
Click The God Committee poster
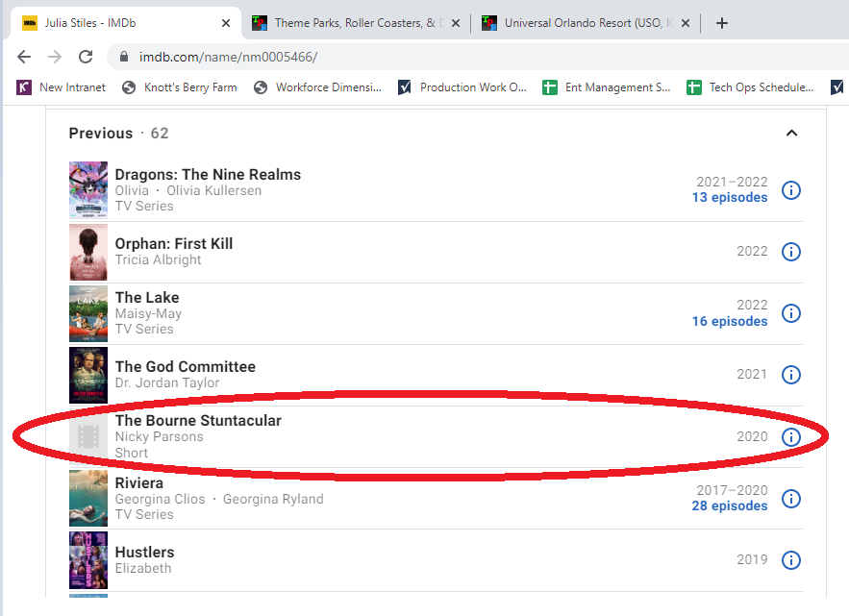tap(88, 375)
